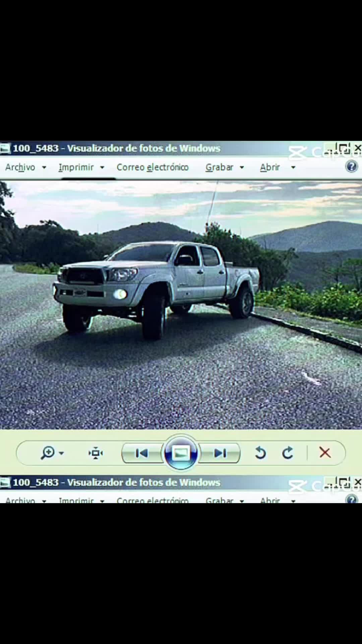The width and height of the screenshot is (362, 644).
Task: Expand the Imprimir dropdown arrow
Action: [x=102, y=167]
